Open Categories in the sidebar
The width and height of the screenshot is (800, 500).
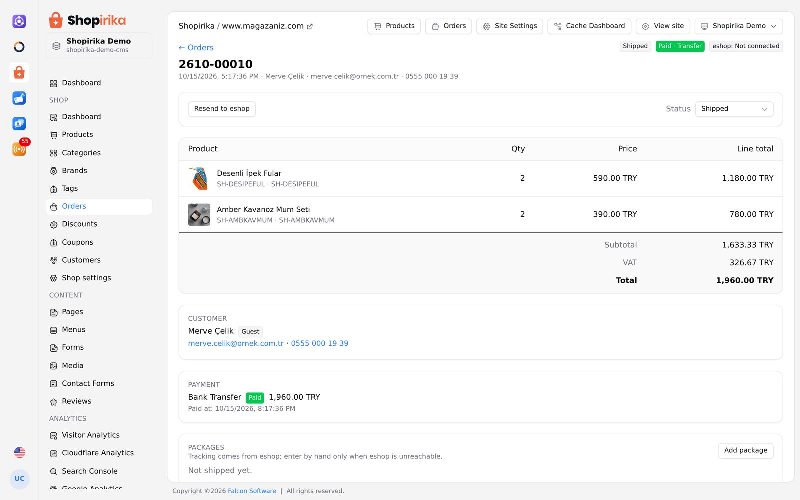[81, 153]
